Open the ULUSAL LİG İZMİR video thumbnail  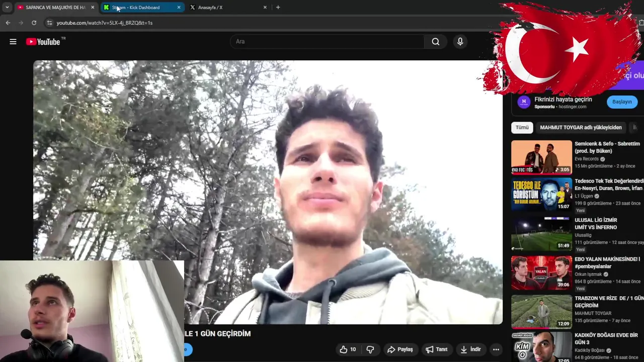coord(541,233)
